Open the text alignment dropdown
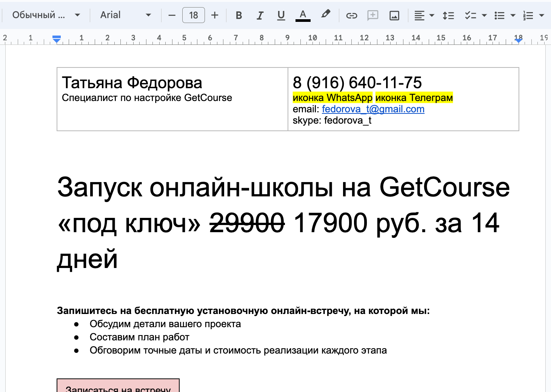Screen dimensions: 551x392 click(x=424, y=15)
